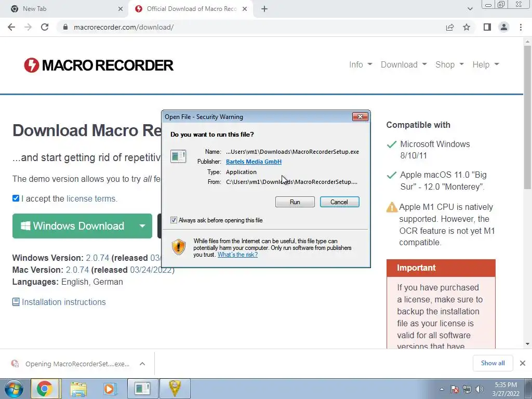Expand the Download navigation menu
Image resolution: width=532 pixels, height=399 pixels.
click(403, 64)
